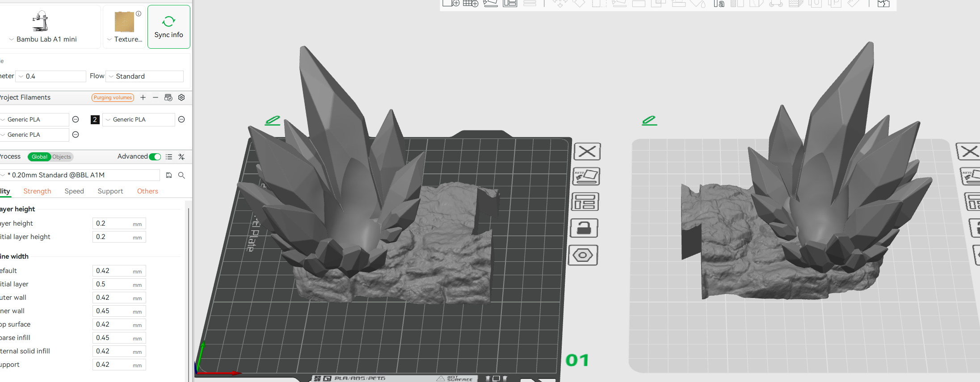This screenshot has height=382, width=980.
Task: Click Add object toolbar icon
Action: pyautogui.click(x=450, y=3)
